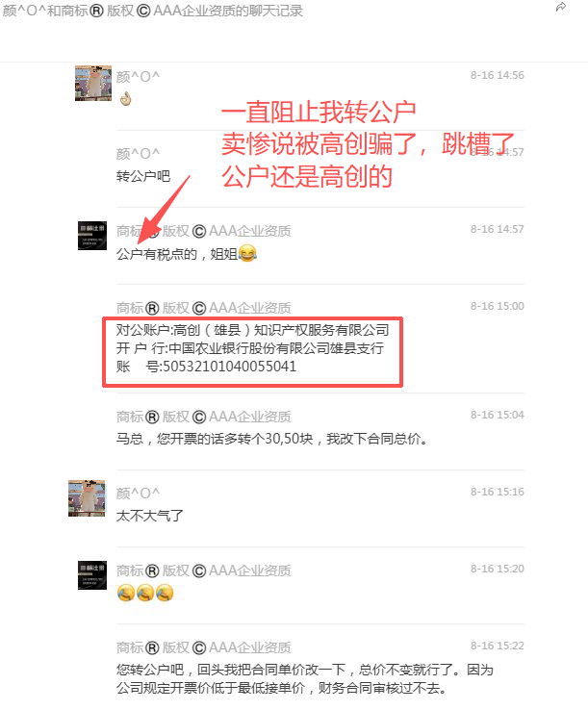Click the laughing-crying emoji after 姐姐

247,253
